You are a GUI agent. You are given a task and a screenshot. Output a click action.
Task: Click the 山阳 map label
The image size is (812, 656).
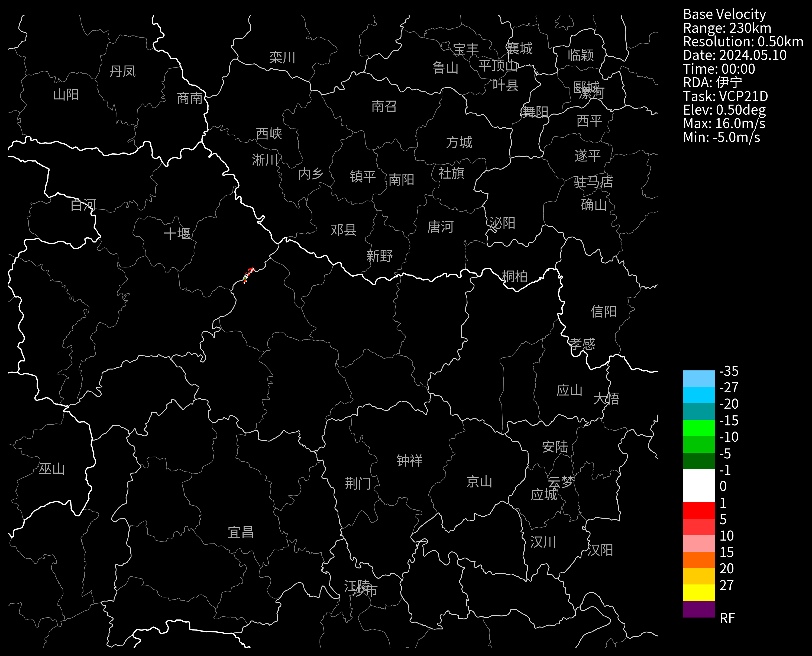click(x=66, y=95)
